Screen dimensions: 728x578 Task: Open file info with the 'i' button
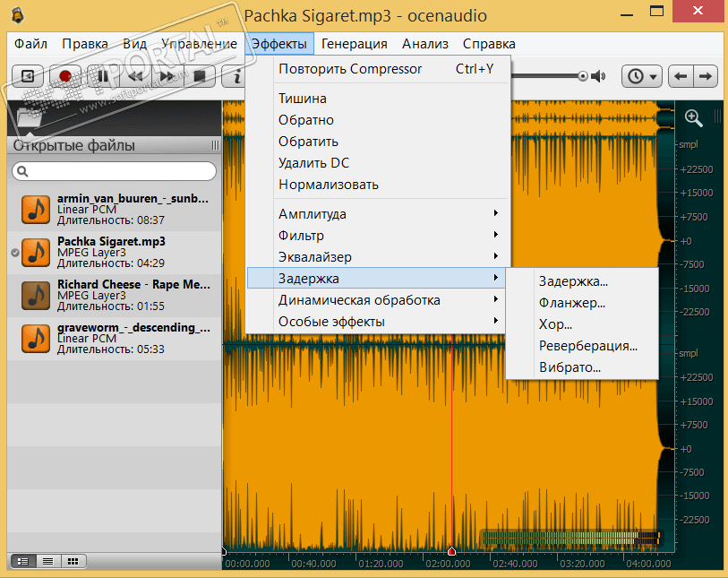tap(234, 76)
